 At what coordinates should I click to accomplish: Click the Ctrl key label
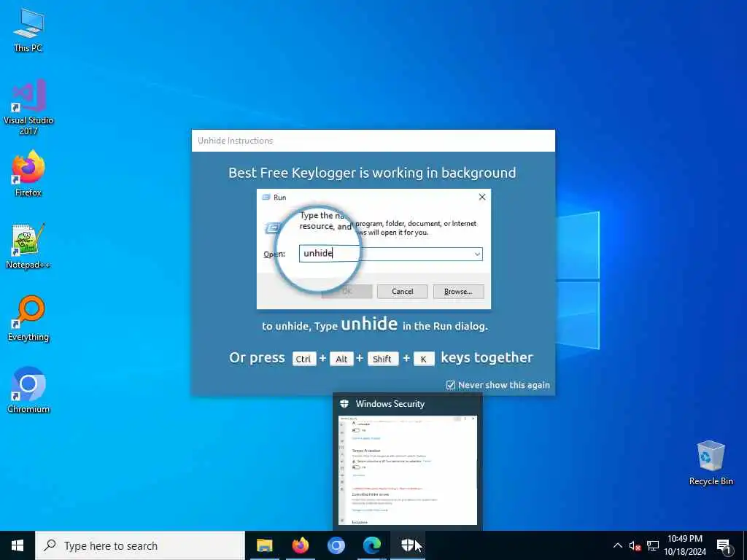pyautogui.click(x=304, y=359)
